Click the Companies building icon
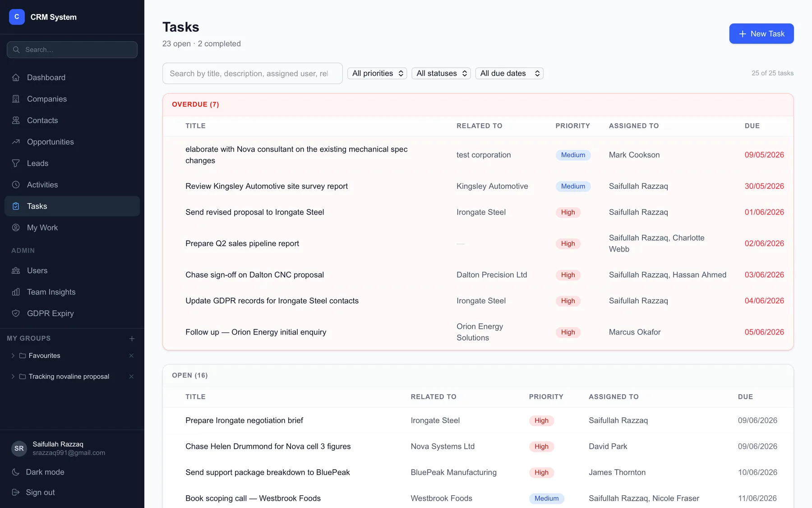The width and height of the screenshot is (812, 508). click(16, 99)
